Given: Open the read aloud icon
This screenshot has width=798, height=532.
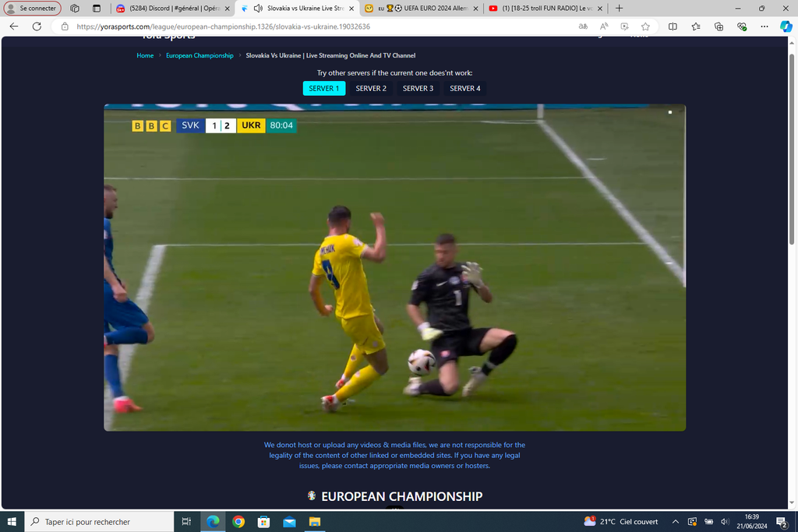Looking at the screenshot, I should coord(604,26).
